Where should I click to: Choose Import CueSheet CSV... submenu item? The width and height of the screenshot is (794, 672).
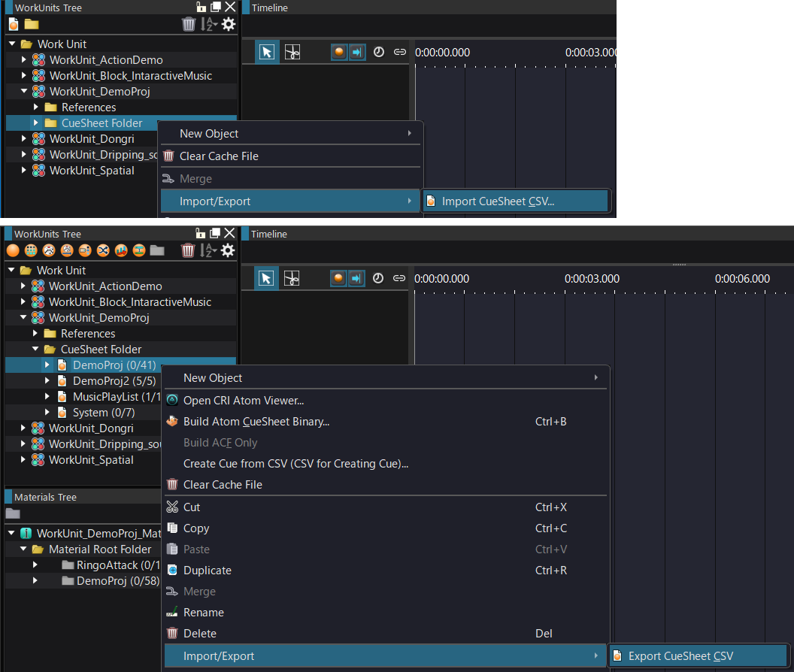(x=516, y=201)
